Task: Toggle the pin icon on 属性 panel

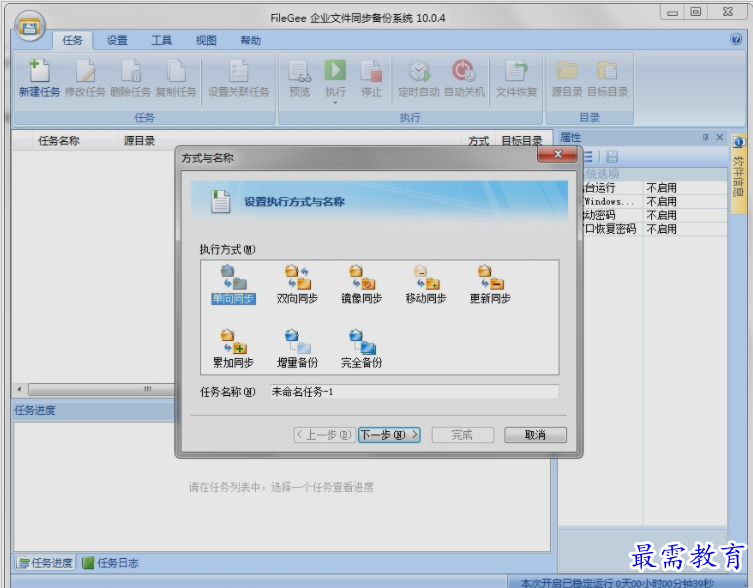Action: [x=705, y=137]
